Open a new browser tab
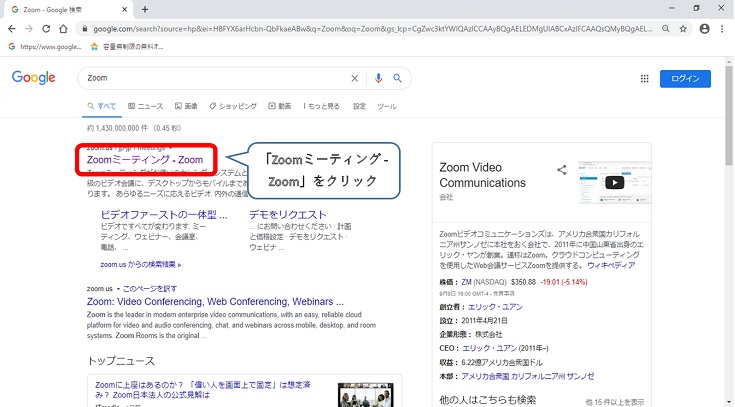Screen dimensions: 735x407 coord(145,9)
